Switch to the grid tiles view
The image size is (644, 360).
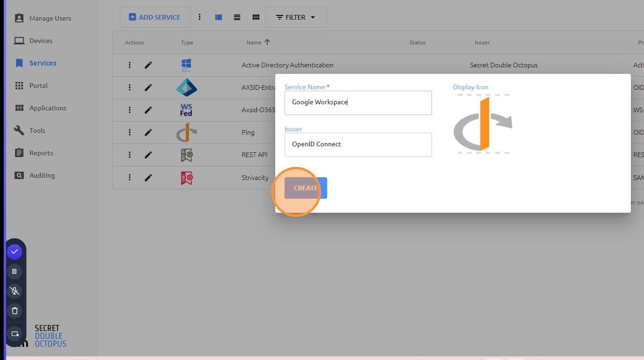pyautogui.click(x=256, y=17)
